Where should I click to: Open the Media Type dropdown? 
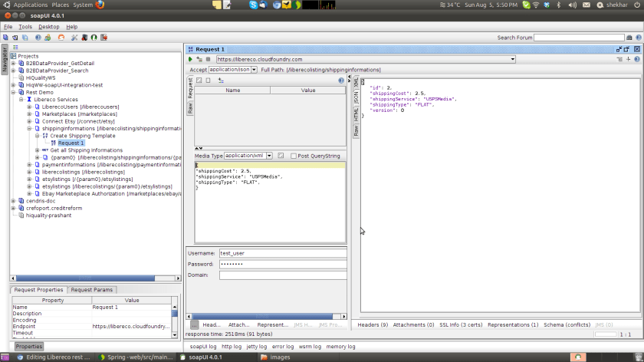click(x=269, y=156)
